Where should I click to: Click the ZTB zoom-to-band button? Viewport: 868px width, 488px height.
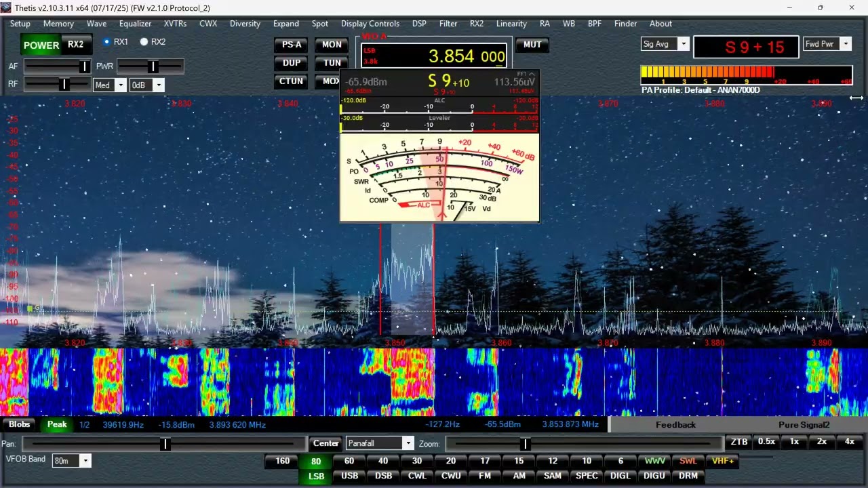click(x=739, y=441)
